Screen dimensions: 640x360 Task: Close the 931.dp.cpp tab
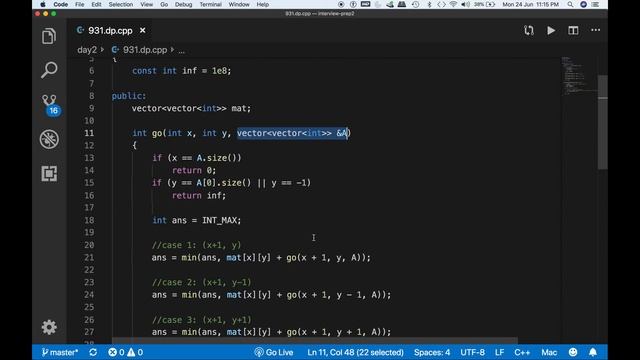(x=142, y=30)
